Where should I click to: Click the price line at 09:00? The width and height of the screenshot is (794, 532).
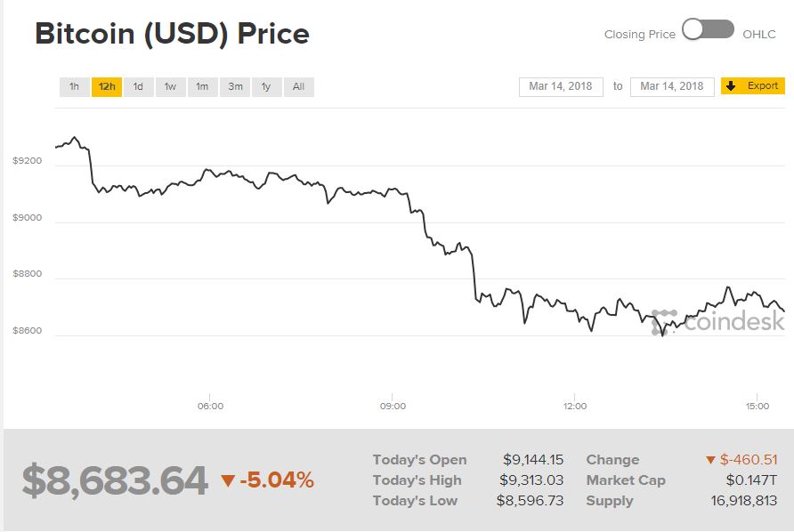393,190
